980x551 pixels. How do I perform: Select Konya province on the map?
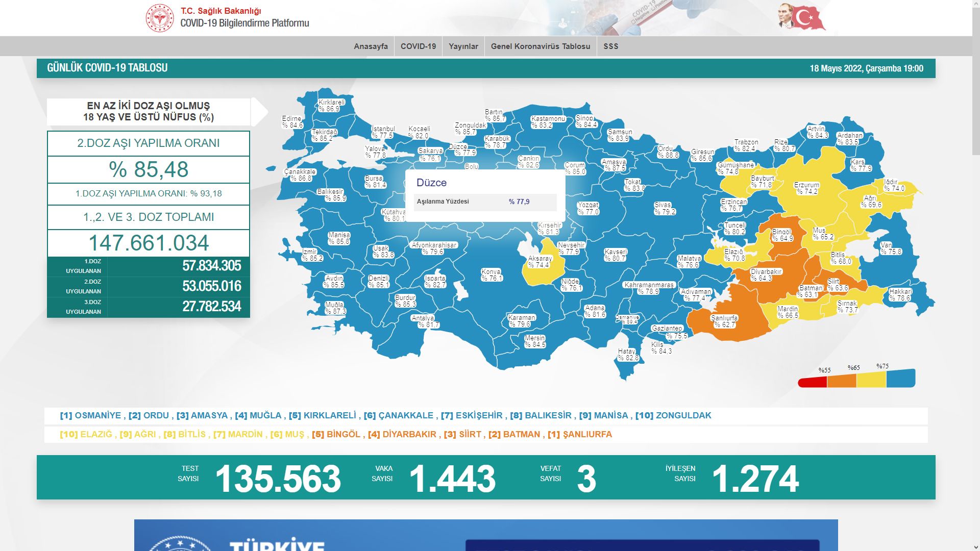492,275
